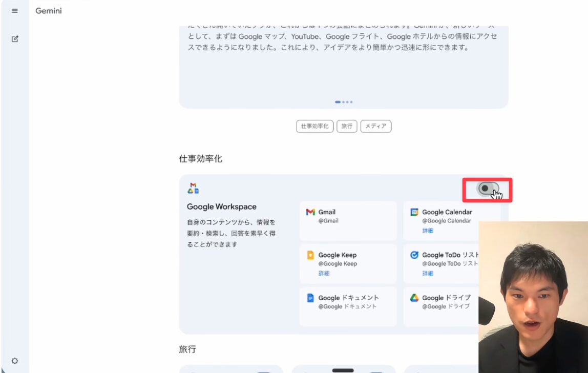Select the メディア category chip
This screenshot has height=373, width=588.
click(375, 126)
